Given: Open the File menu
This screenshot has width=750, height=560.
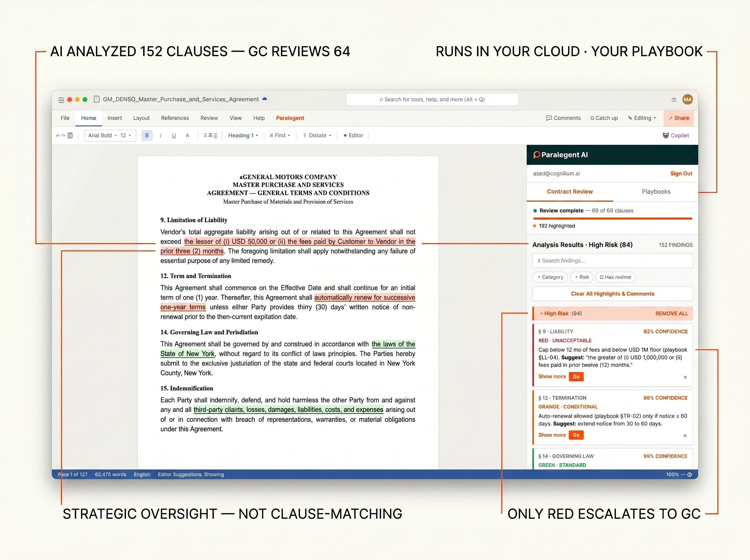Looking at the screenshot, I should pyautogui.click(x=65, y=118).
